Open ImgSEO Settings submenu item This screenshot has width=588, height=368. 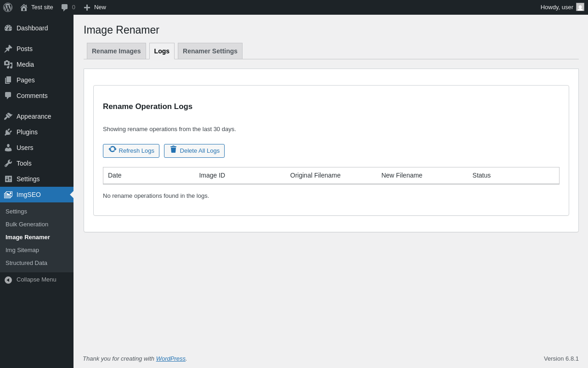[x=16, y=212]
